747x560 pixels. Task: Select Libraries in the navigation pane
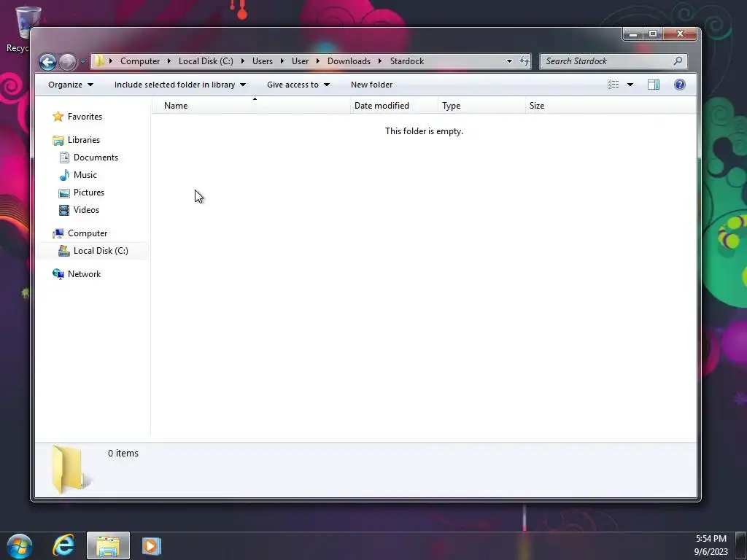click(x=84, y=140)
